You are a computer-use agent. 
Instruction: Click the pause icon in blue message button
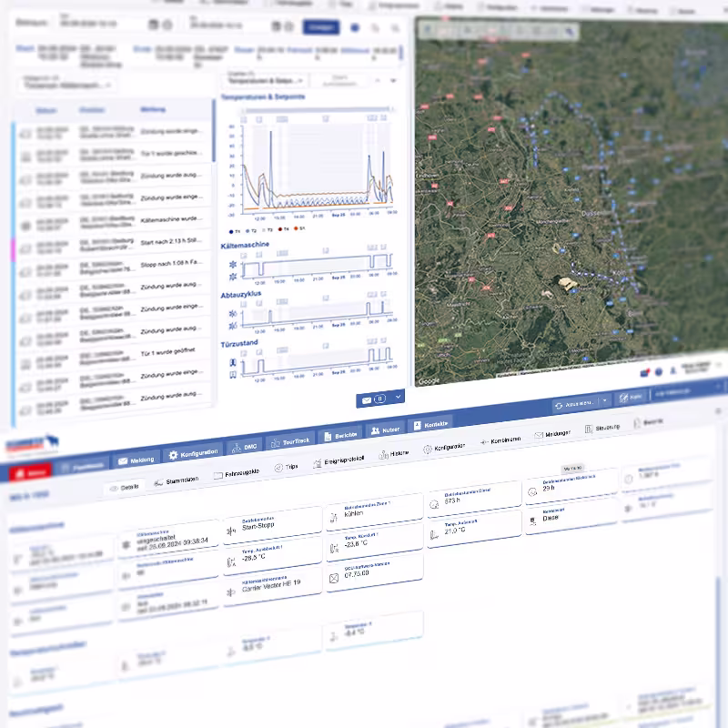[x=379, y=399]
